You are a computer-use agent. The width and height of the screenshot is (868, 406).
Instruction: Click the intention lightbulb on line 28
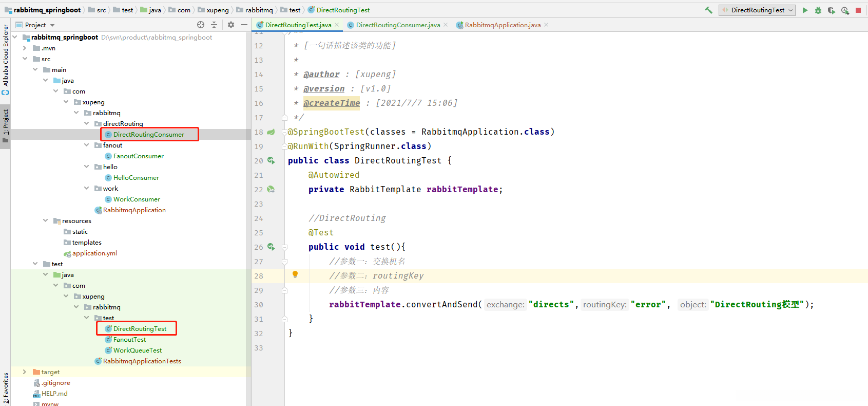pos(295,274)
